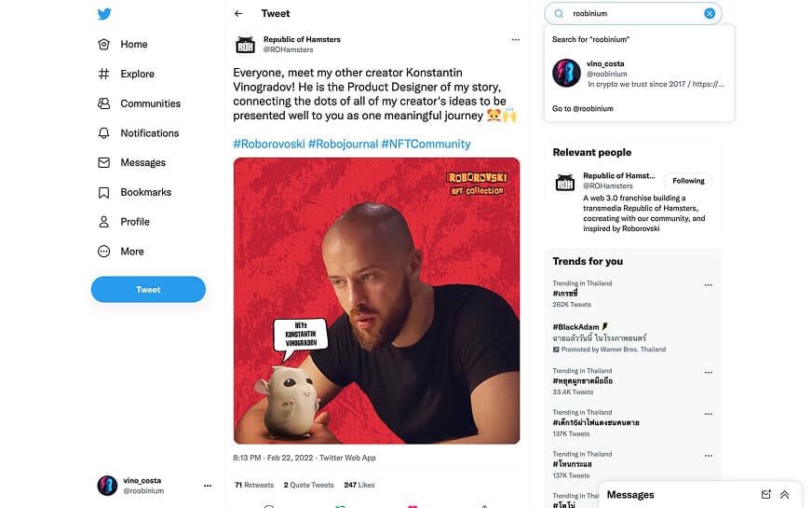Click the search input field
Viewport: 812px width, 508px height.
[634, 13]
